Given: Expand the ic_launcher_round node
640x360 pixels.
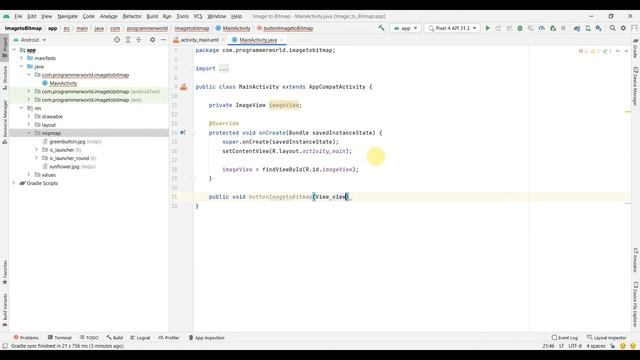Looking at the screenshot, I should [36, 158].
